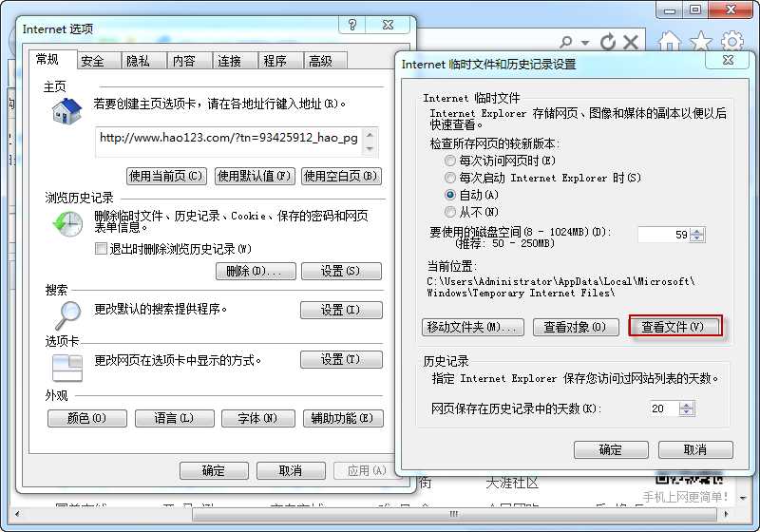Click 使用默认值 button
The width and height of the screenshot is (760, 532).
[x=254, y=176]
